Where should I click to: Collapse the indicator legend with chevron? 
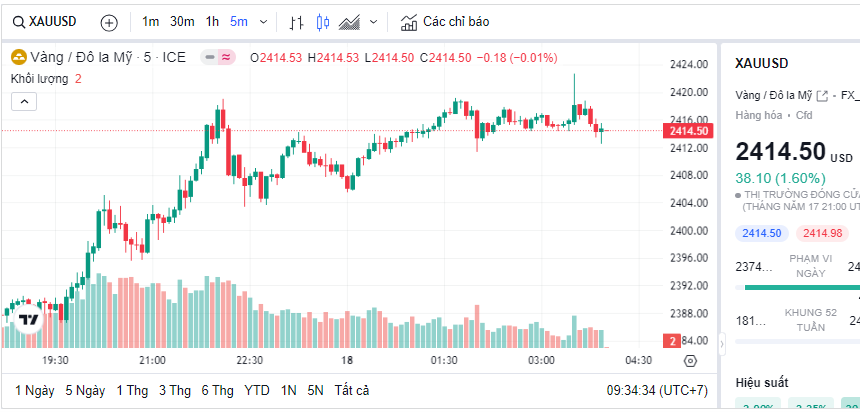pyautogui.click(x=24, y=100)
